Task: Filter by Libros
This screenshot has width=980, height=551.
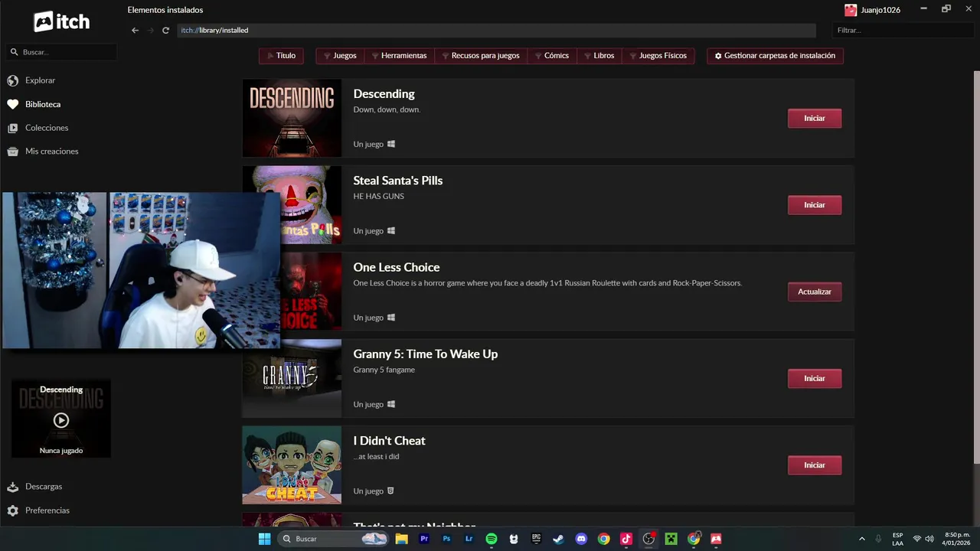Action: pos(599,56)
